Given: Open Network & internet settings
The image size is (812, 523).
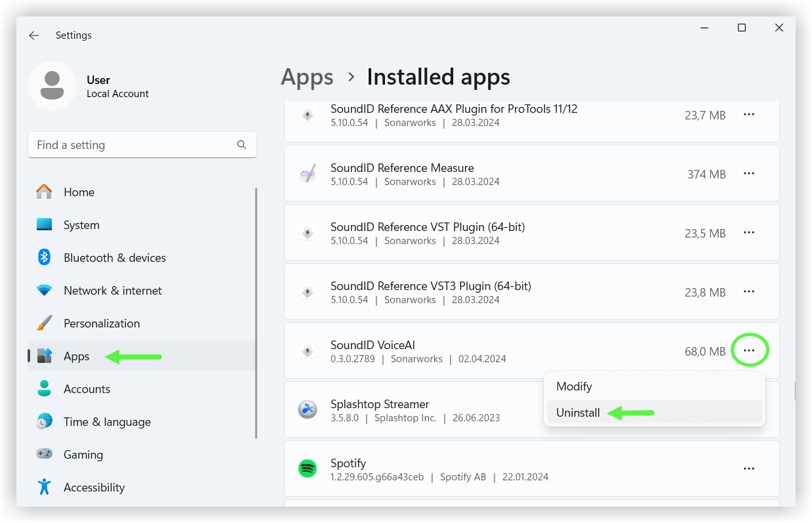Looking at the screenshot, I should pos(141,290).
